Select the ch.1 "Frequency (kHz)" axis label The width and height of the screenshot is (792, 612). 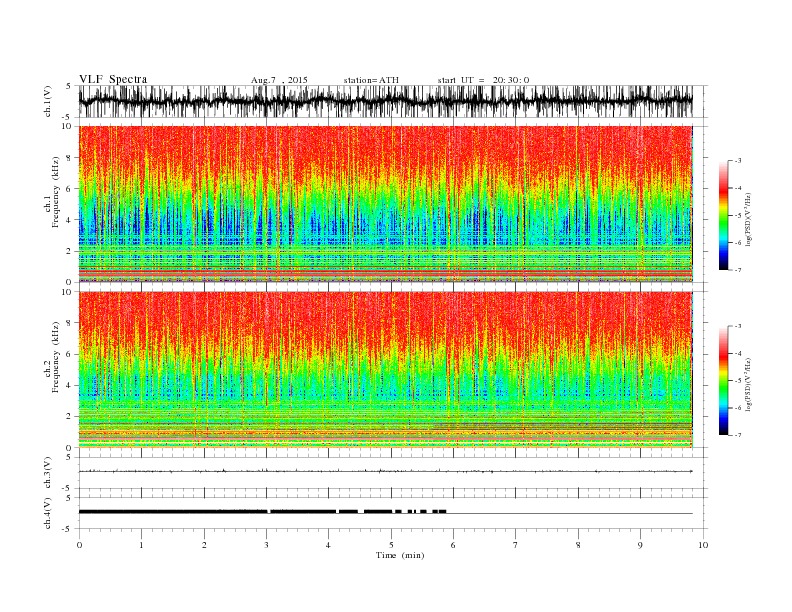56,192
